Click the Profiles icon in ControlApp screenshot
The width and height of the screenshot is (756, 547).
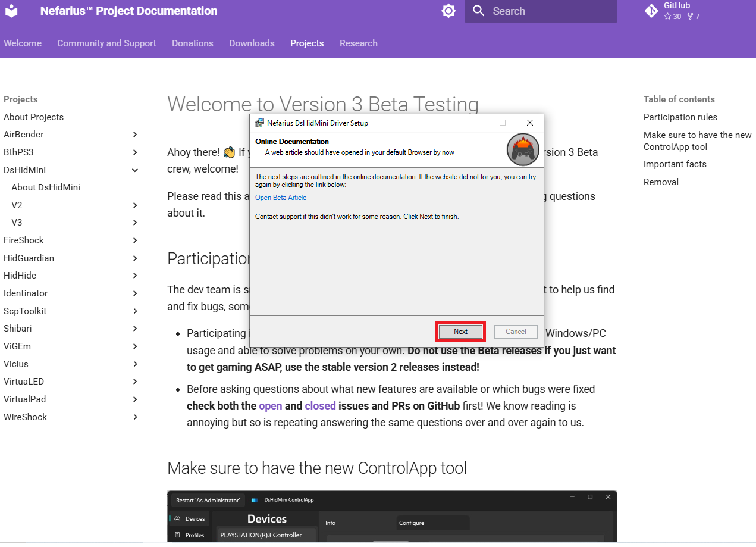pyautogui.click(x=177, y=535)
